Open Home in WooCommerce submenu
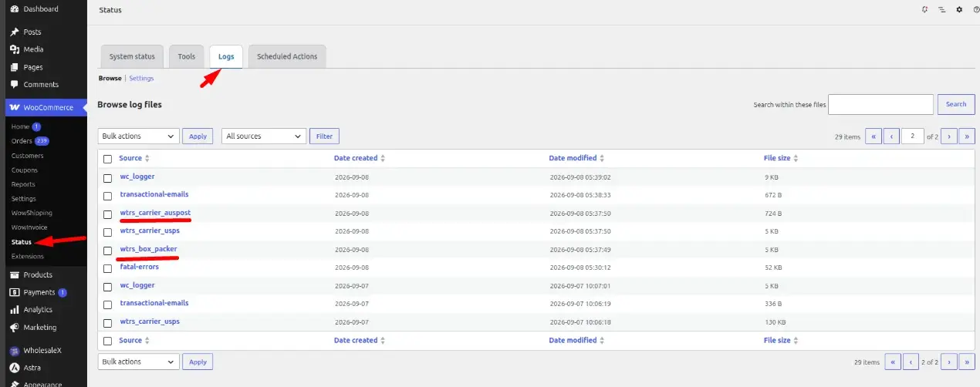Screen dimensions: 980x387 20,126
